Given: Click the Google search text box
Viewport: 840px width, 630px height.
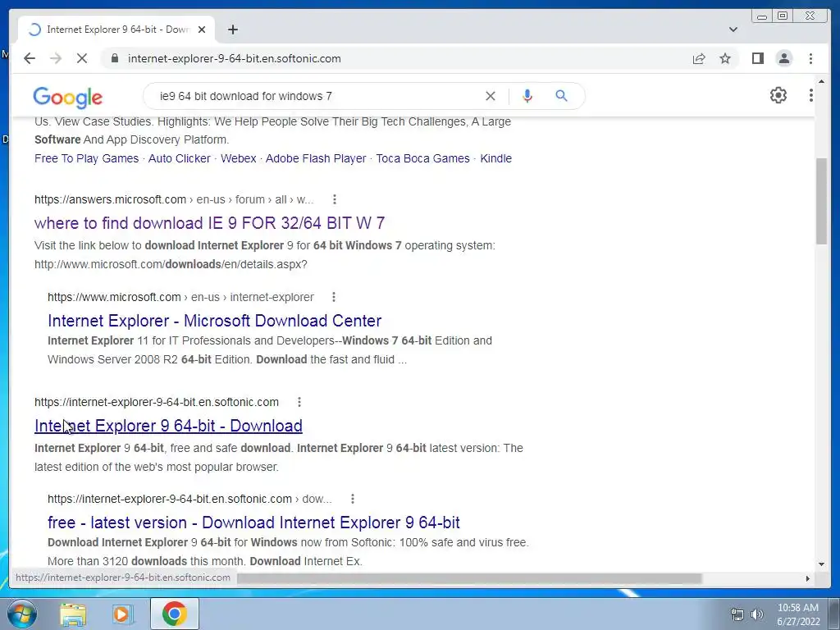Looking at the screenshot, I should 316,96.
